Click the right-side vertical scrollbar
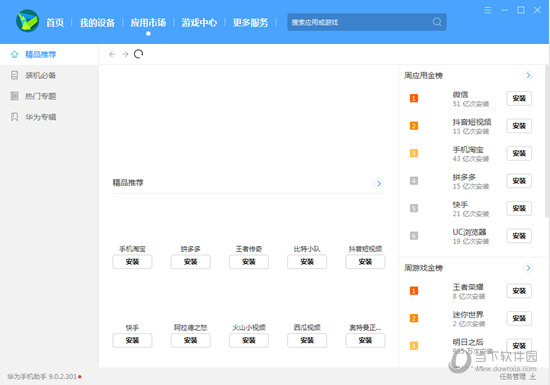Viewport: 550px width, 385px height. (x=547, y=141)
